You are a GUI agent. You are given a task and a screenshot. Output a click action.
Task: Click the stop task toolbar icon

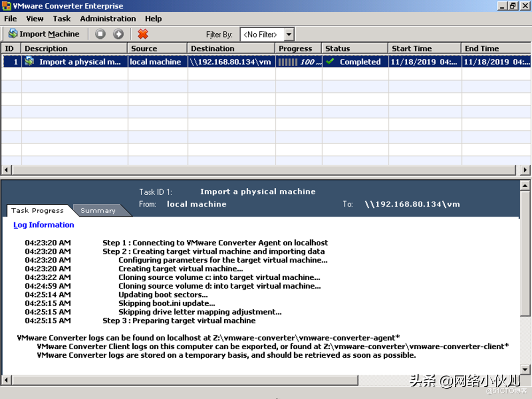(x=100, y=34)
